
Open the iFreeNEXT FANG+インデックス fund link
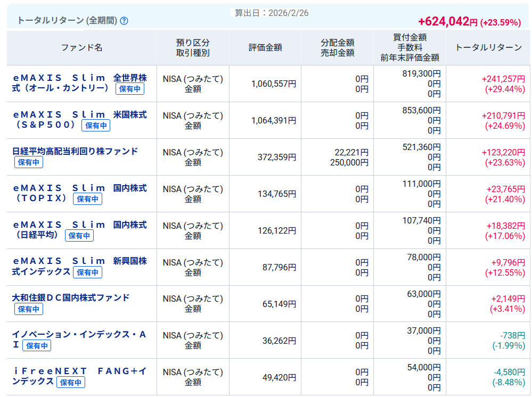pos(79,376)
